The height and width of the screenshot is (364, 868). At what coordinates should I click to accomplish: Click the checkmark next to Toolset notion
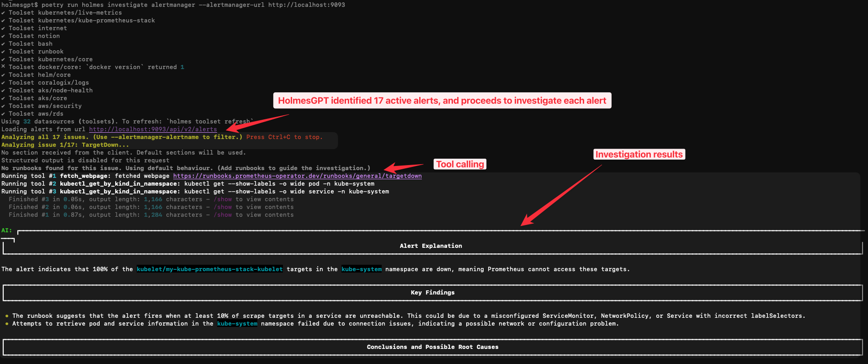[3, 36]
